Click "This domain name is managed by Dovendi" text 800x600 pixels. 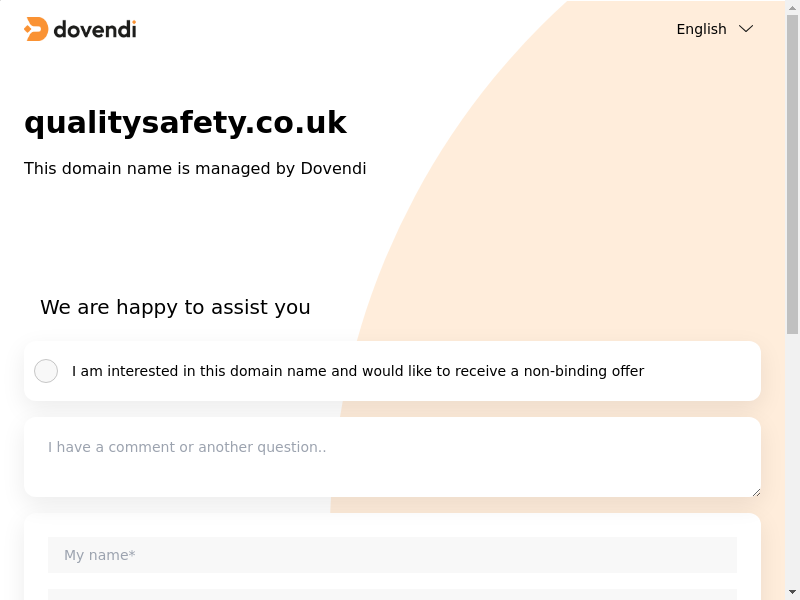pyautogui.click(x=195, y=168)
